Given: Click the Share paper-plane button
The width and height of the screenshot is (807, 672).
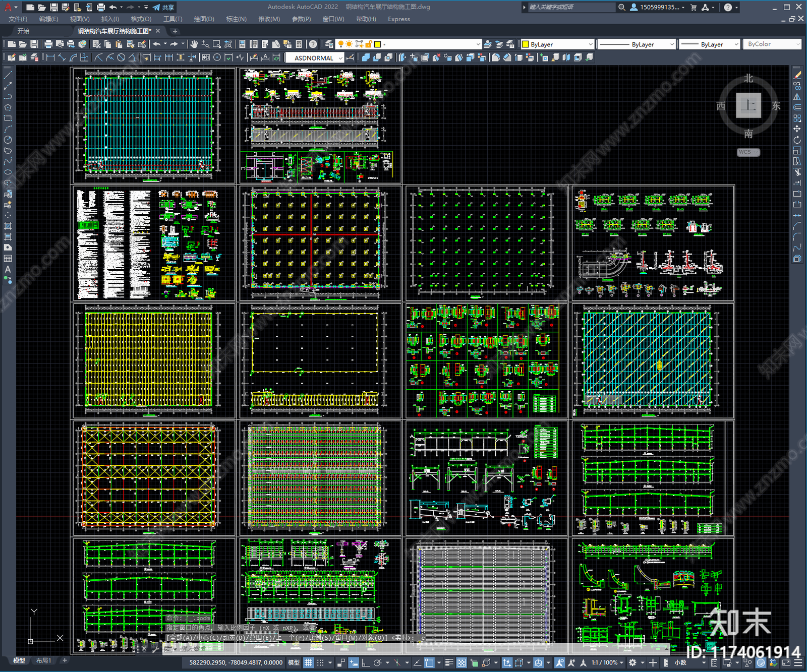Looking at the screenshot, I should tap(163, 7).
